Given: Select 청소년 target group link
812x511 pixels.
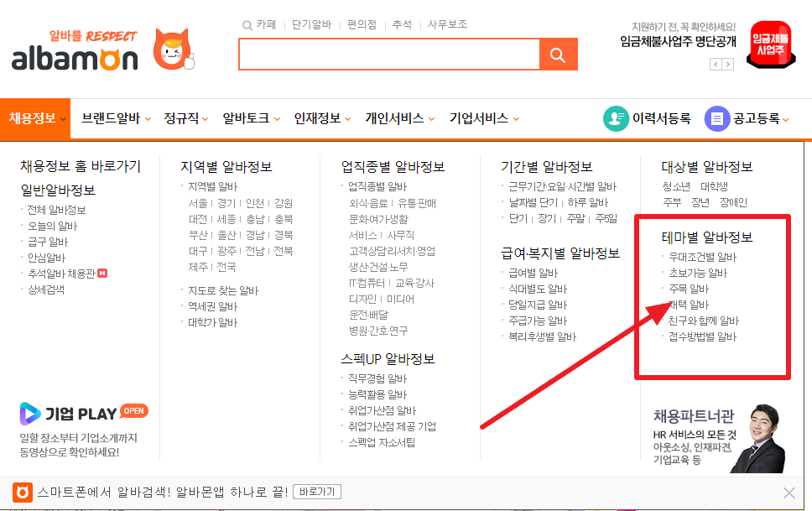Looking at the screenshot, I should (x=676, y=186).
